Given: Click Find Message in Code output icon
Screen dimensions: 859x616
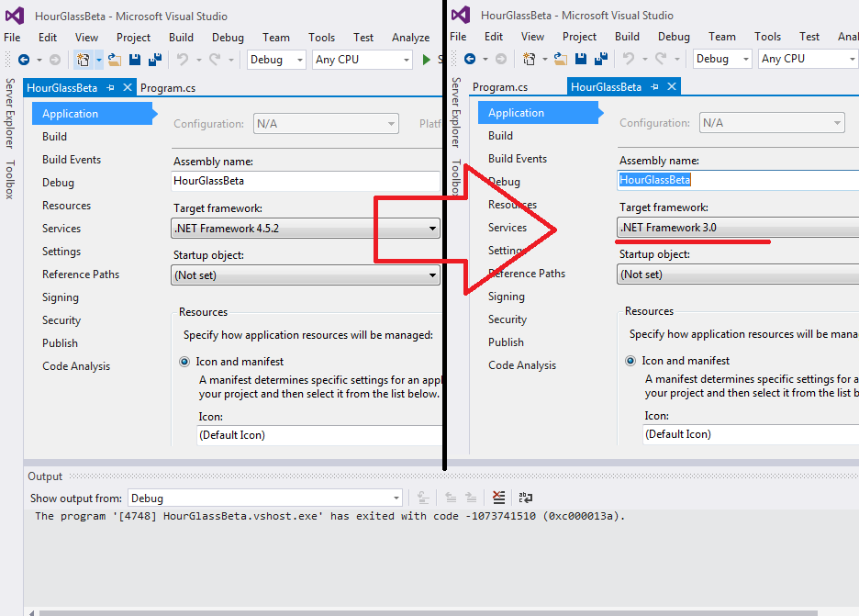Looking at the screenshot, I should point(423,498).
